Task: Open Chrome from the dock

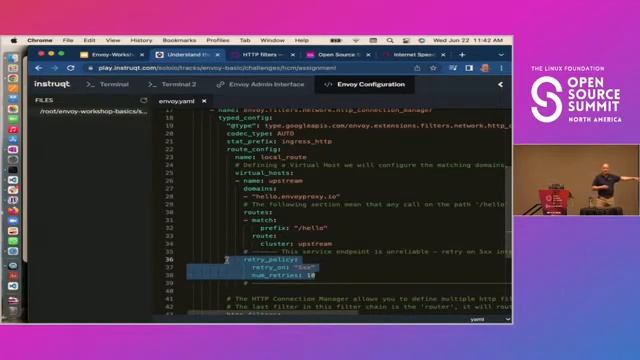Action: tap(13, 78)
